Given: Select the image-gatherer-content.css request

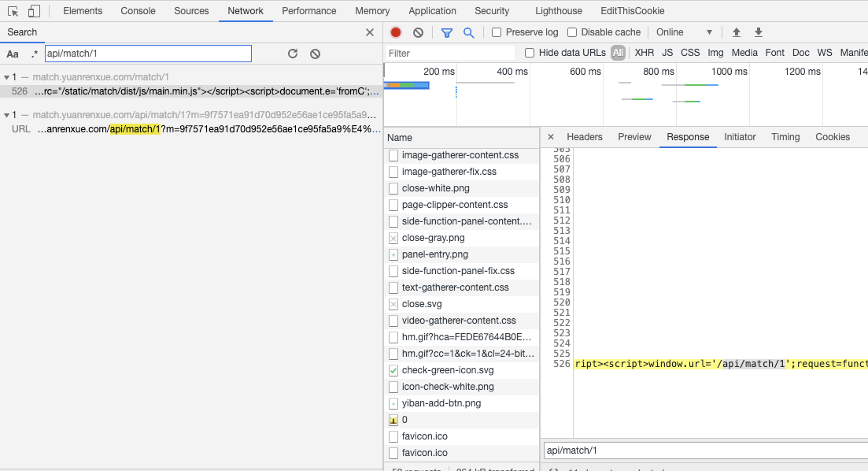Looking at the screenshot, I should (460, 155).
